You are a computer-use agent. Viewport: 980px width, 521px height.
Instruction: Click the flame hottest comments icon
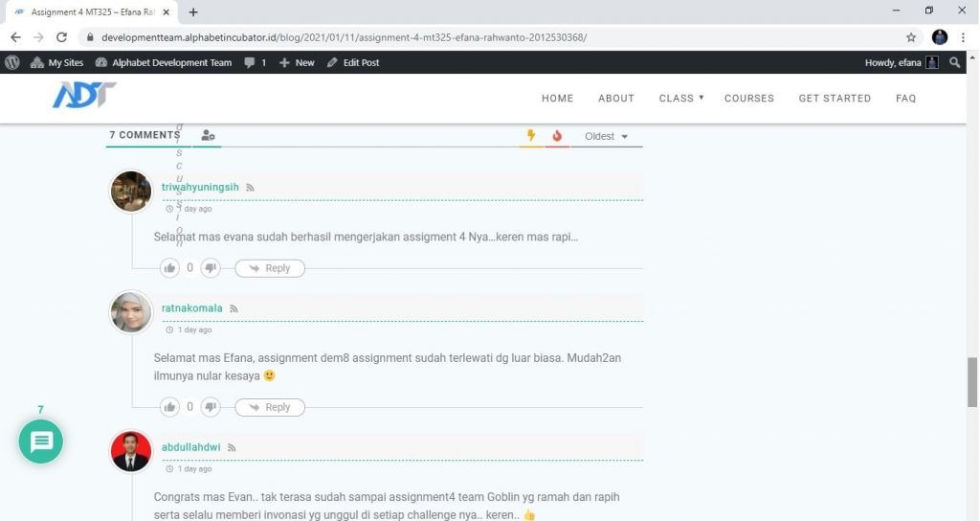557,136
